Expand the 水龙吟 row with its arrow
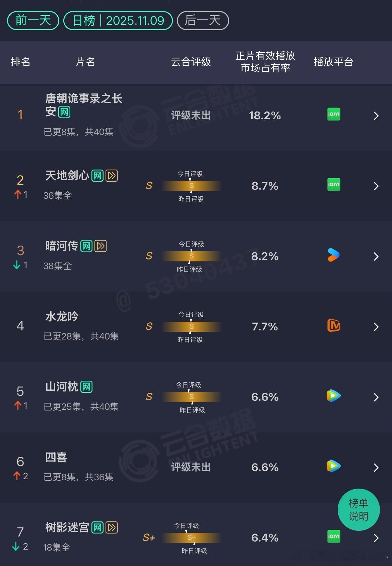 (377, 327)
